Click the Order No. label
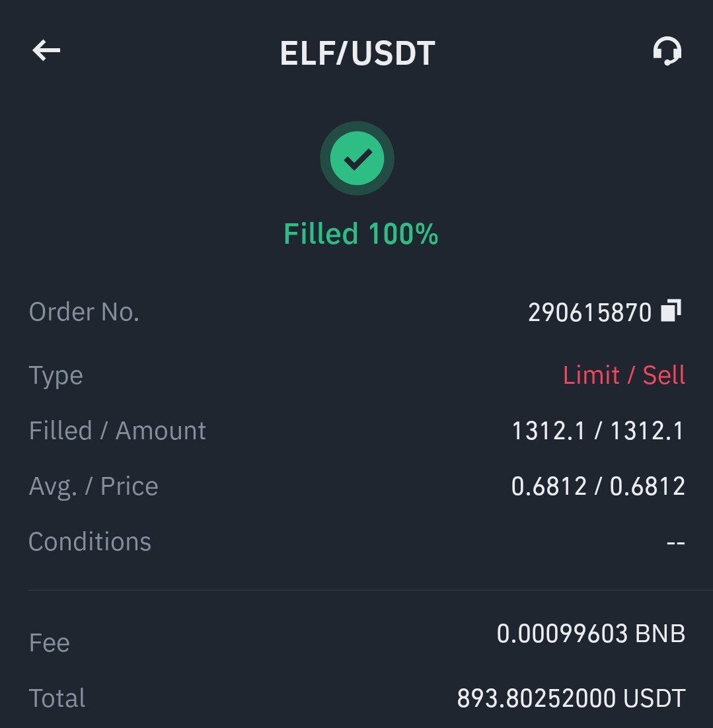This screenshot has height=728, width=713. [84, 312]
